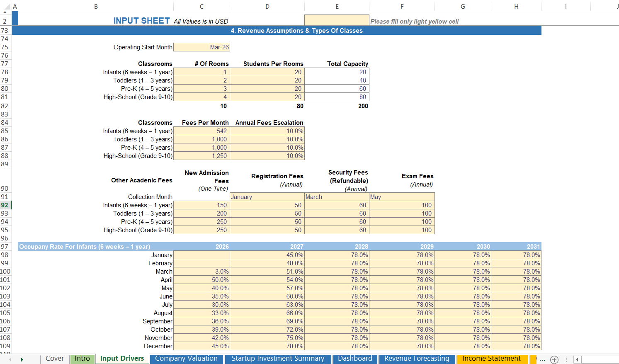Open the Cover sheet tab
The height and width of the screenshot is (364, 619).
pyautogui.click(x=55, y=359)
